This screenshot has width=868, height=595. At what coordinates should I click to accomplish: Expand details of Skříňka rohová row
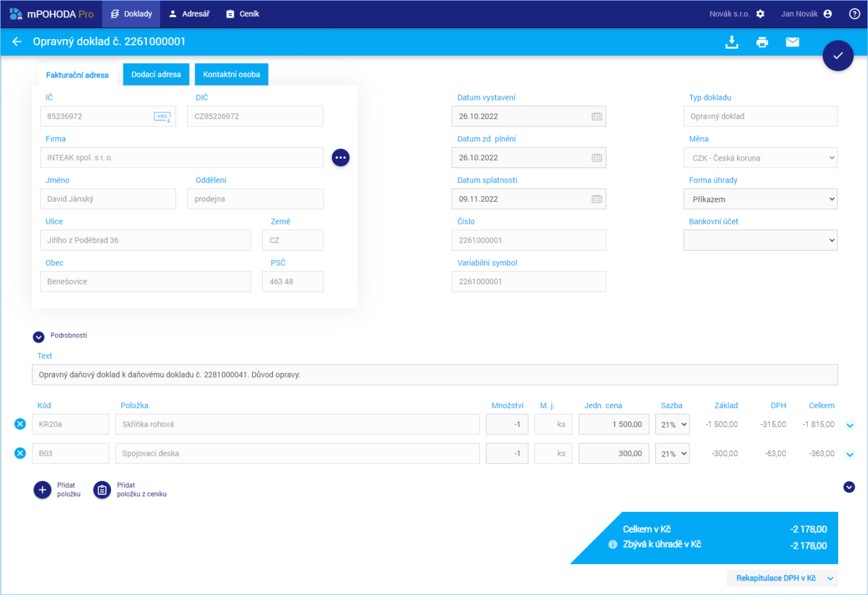(x=850, y=426)
